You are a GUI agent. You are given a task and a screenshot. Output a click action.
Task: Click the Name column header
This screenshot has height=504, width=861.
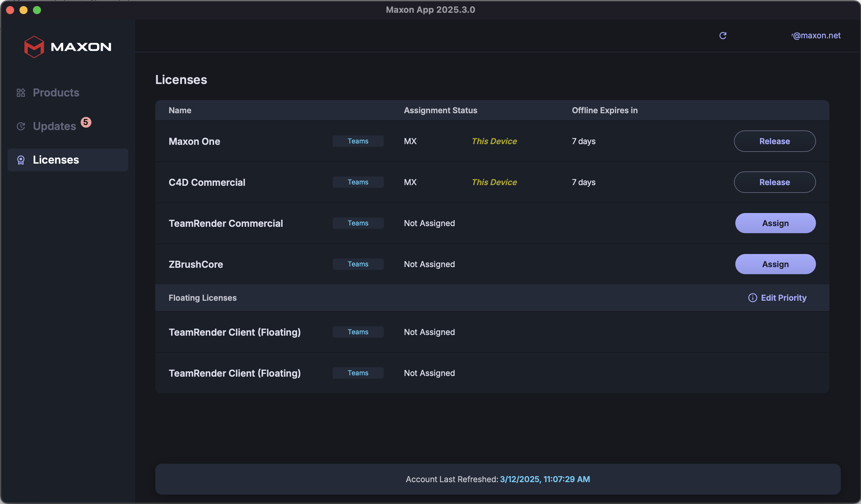click(180, 110)
